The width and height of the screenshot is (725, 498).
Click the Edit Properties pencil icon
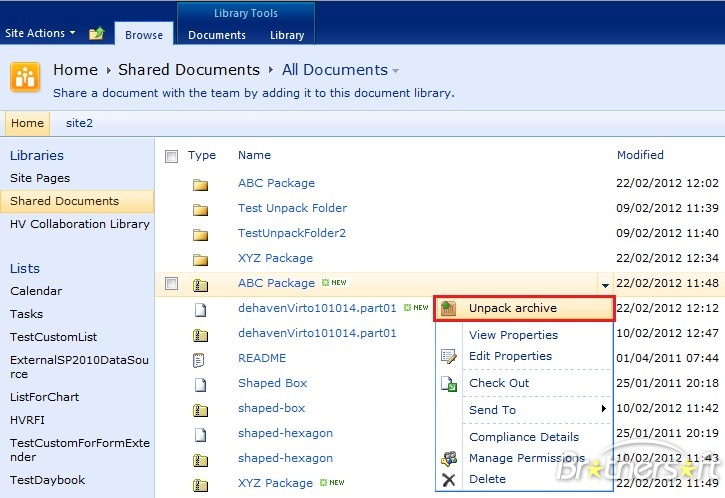coord(449,356)
